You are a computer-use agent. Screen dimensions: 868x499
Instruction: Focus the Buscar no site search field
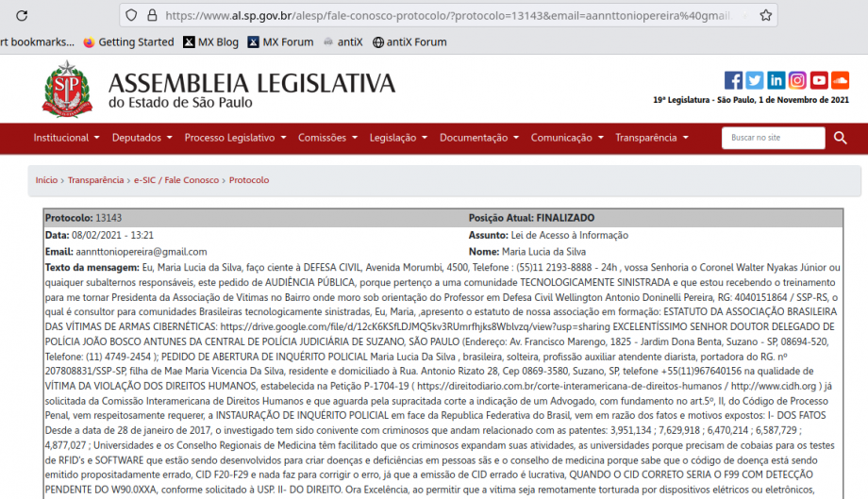pos(774,138)
